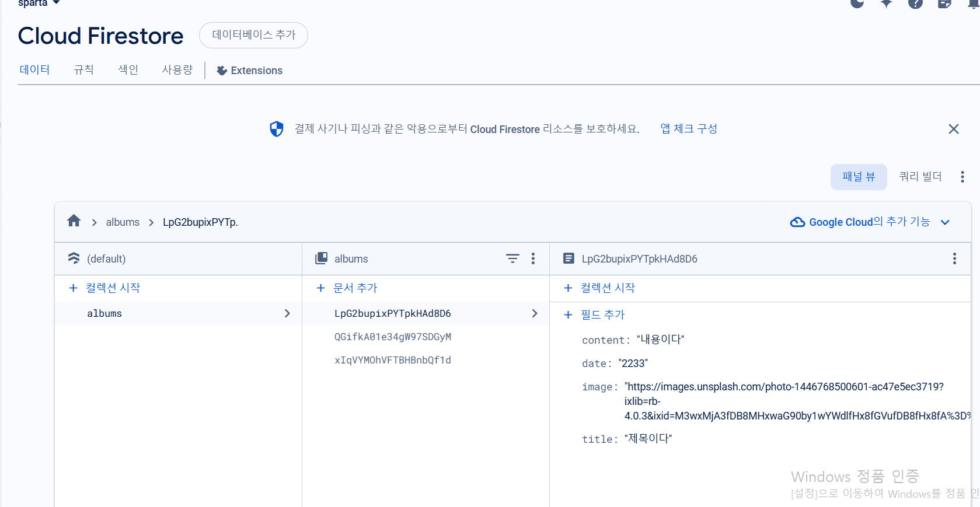
Task: Dismiss the App Check banner
Action: (954, 129)
